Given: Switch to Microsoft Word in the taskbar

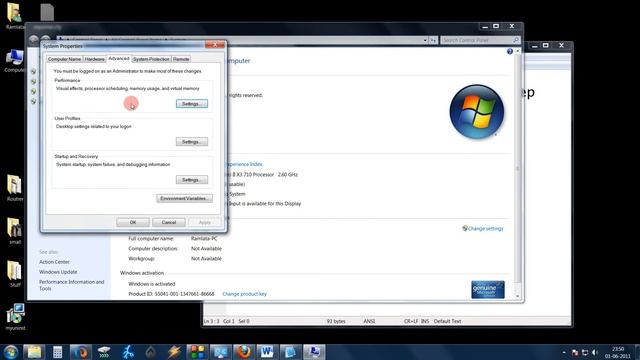Looking at the screenshot, I should (x=267, y=352).
